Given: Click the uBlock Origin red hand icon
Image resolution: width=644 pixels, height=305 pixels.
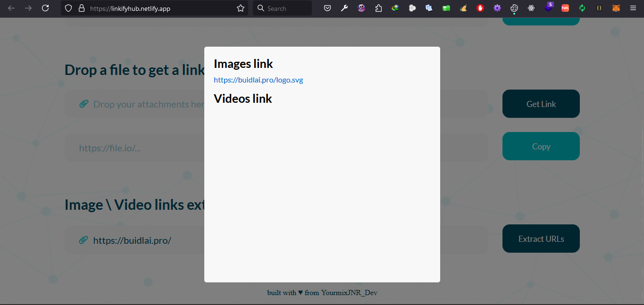Looking at the screenshot, I should tap(480, 8).
